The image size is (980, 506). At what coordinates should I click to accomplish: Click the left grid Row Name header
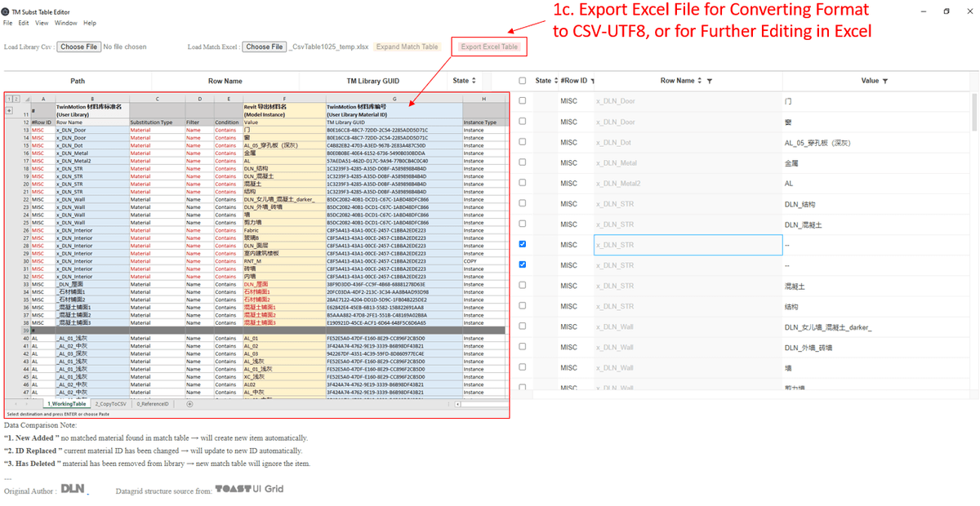pos(225,81)
